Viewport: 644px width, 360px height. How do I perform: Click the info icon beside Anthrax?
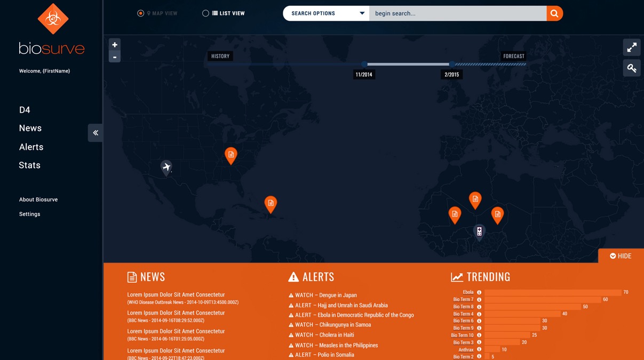point(479,350)
